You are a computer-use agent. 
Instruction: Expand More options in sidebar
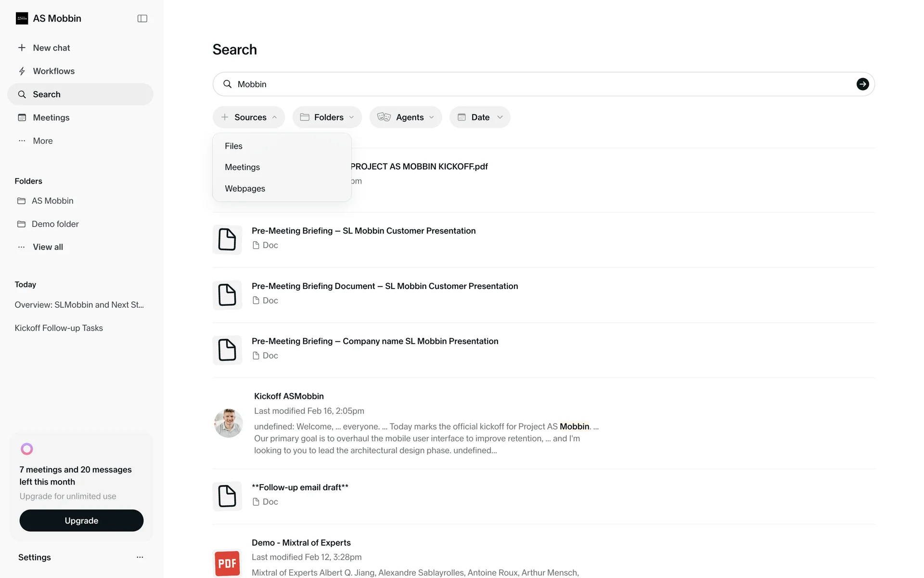point(42,141)
